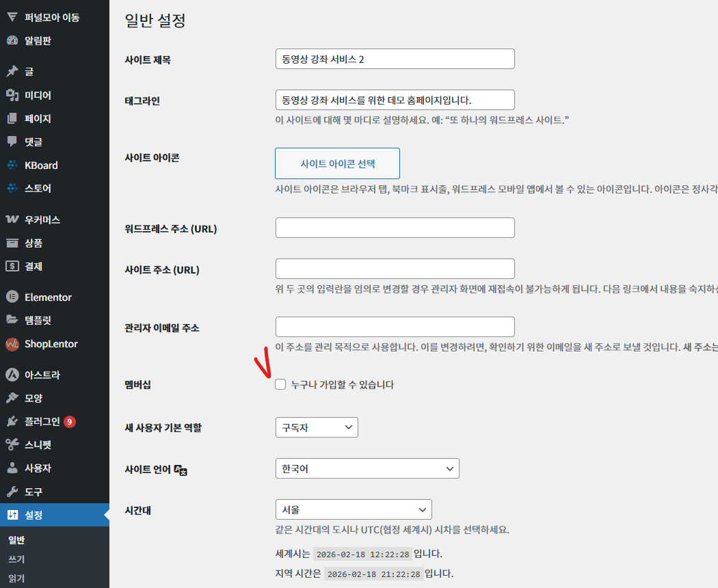The image size is (718, 588).
Task: Click the 결제 dollar icon
Action: [12, 266]
